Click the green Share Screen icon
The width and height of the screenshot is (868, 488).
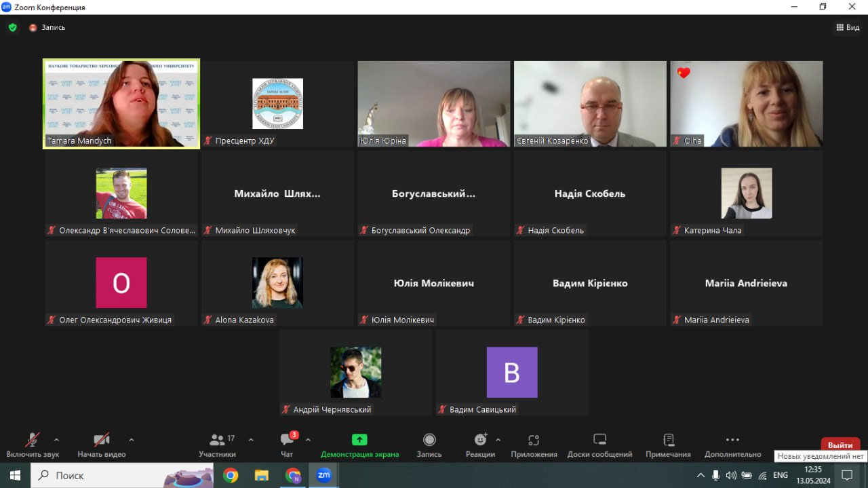coord(359,440)
